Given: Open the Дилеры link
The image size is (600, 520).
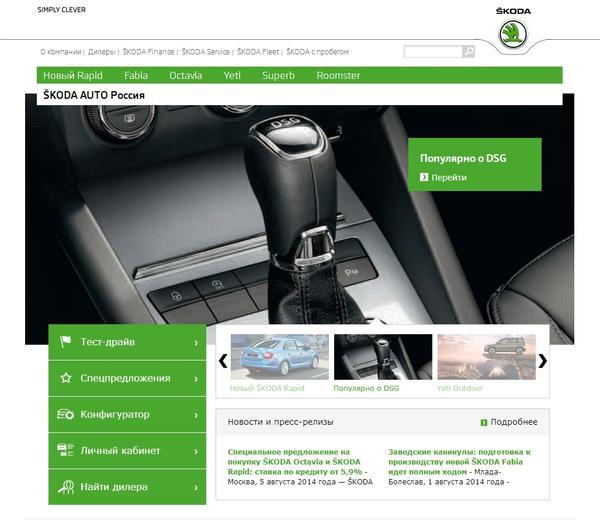Looking at the screenshot, I should click(x=101, y=52).
